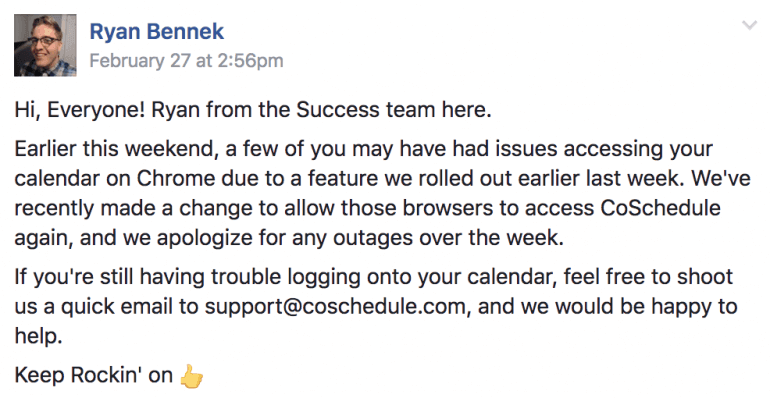Click the word 'Chrome' in the post
This screenshot has width=770, height=398.
(175, 178)
